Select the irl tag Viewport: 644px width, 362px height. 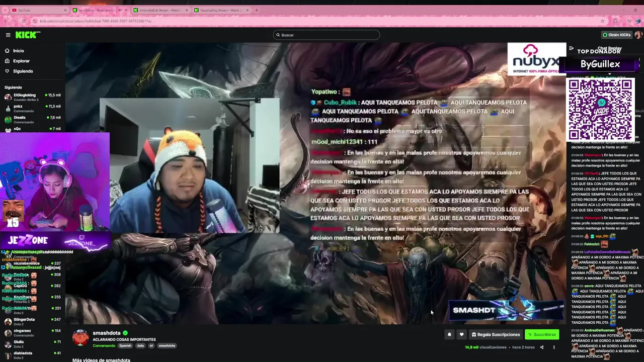151,345
